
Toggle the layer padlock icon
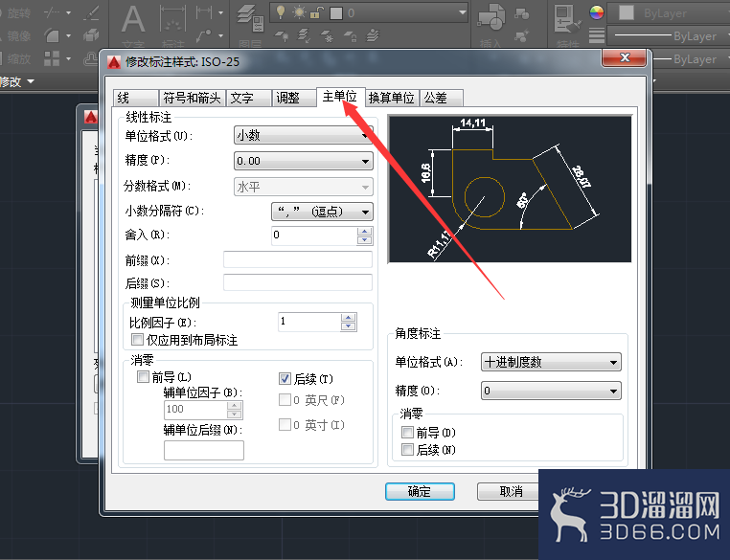click(316, 12)
